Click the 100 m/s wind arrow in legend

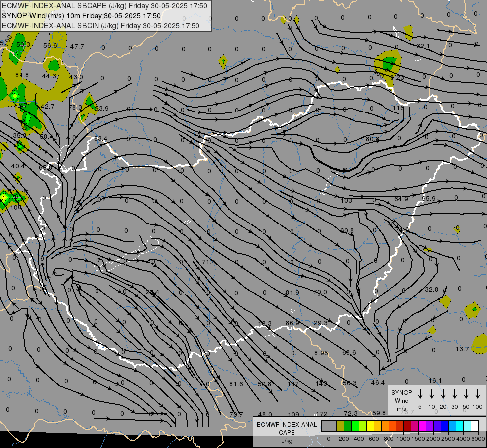coord(478,393)
